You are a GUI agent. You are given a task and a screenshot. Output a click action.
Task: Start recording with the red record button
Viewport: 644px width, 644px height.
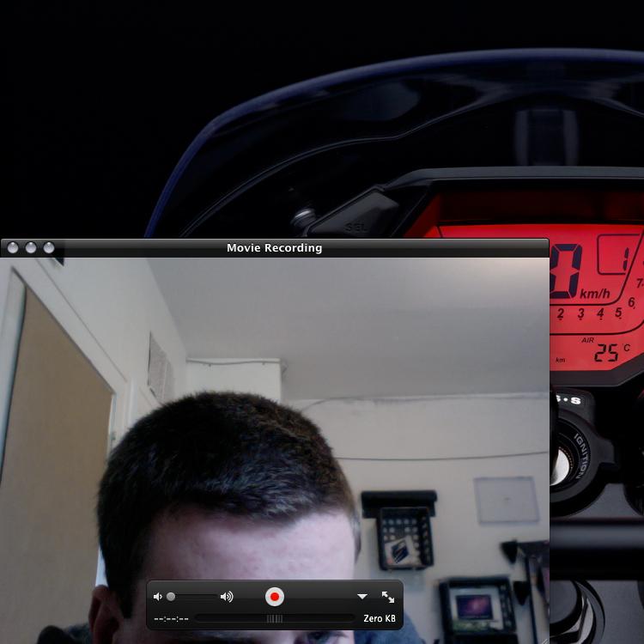click(x=275, y=597)
